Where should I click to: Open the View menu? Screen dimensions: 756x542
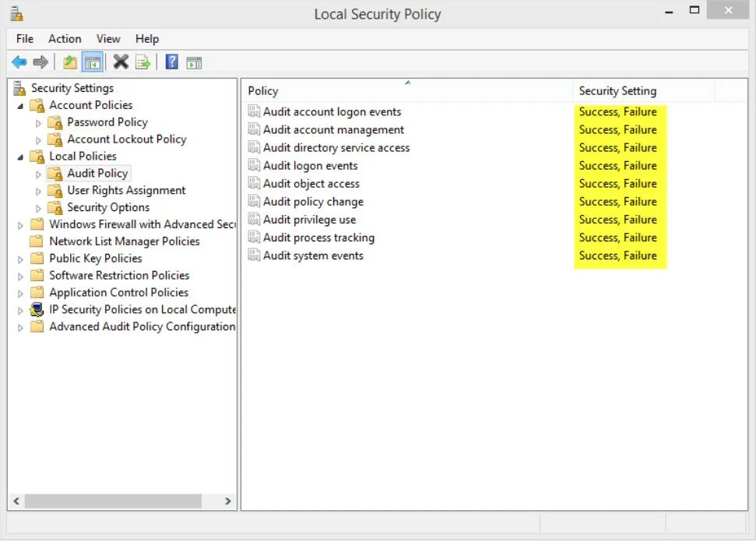click(108, 39)
